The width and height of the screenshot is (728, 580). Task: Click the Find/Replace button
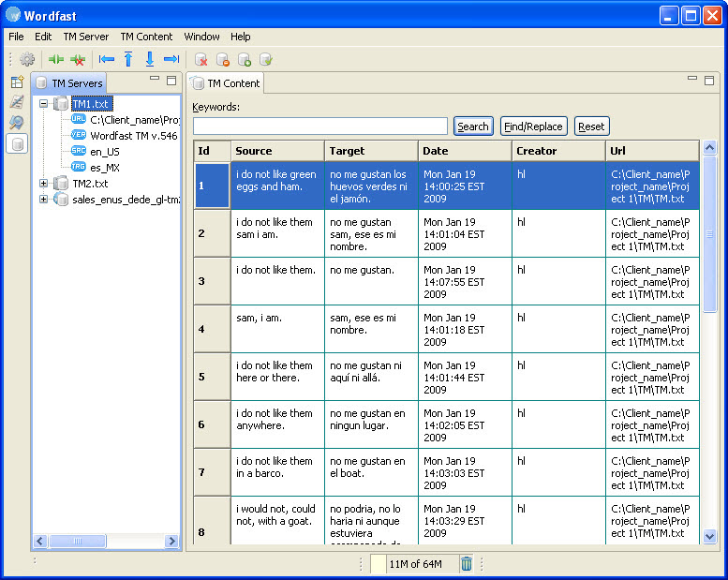pyautogui.click(x=533, y=126)
